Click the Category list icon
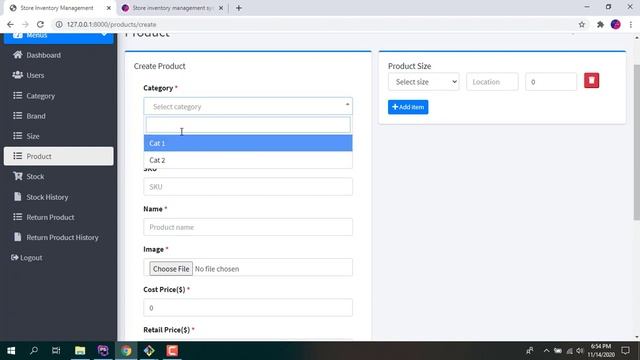Image resolution: width=640 pixels, height=360 pixels. pos(17,96)
